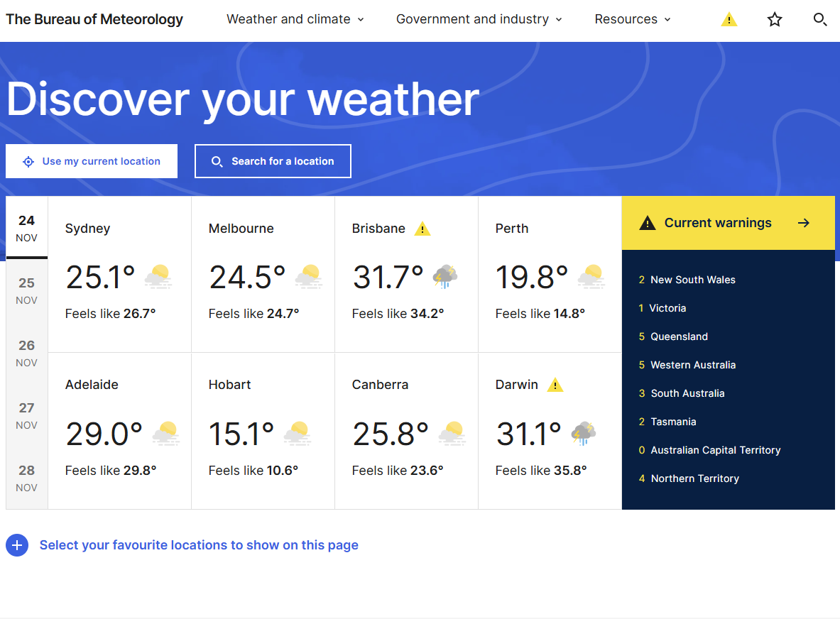Click Darwin Feels like 35.8° text
The image size is (840, 619).
pos(541,471)
